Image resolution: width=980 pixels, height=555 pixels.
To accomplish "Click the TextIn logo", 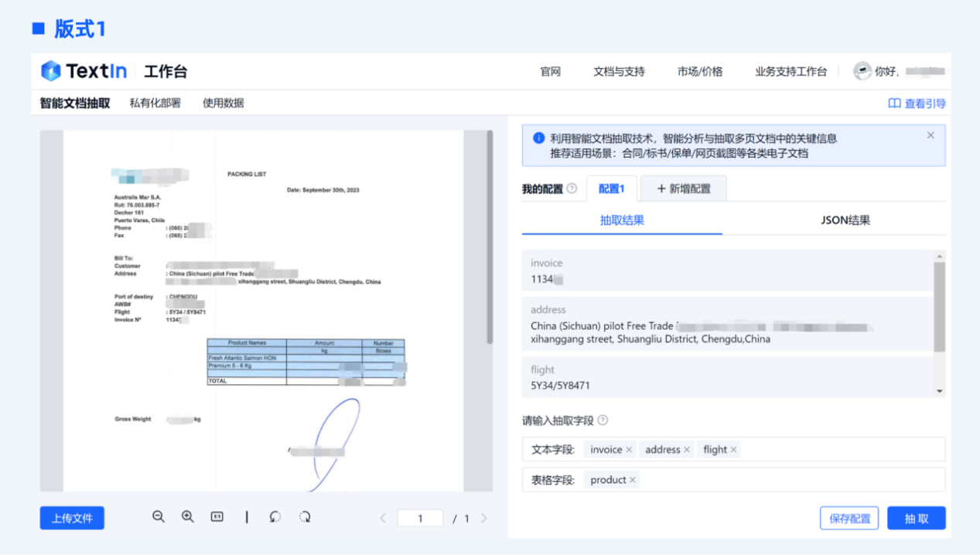I will [84, 72].
